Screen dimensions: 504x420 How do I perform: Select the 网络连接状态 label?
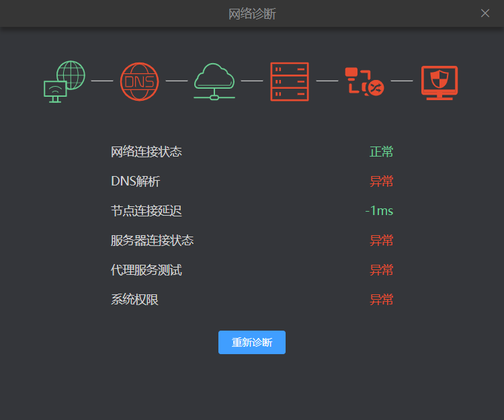[146, 152]
